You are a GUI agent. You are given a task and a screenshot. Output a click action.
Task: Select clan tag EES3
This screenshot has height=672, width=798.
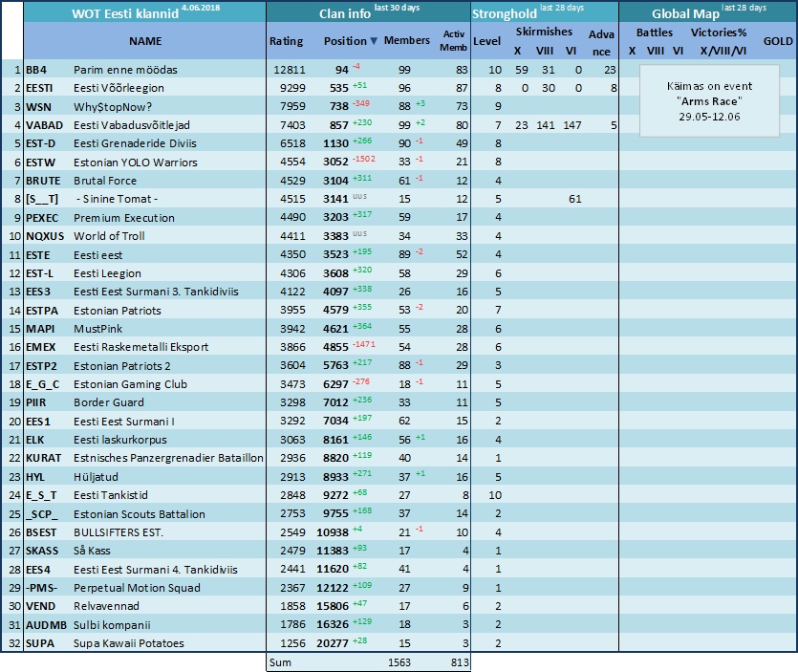click(38, 292)
